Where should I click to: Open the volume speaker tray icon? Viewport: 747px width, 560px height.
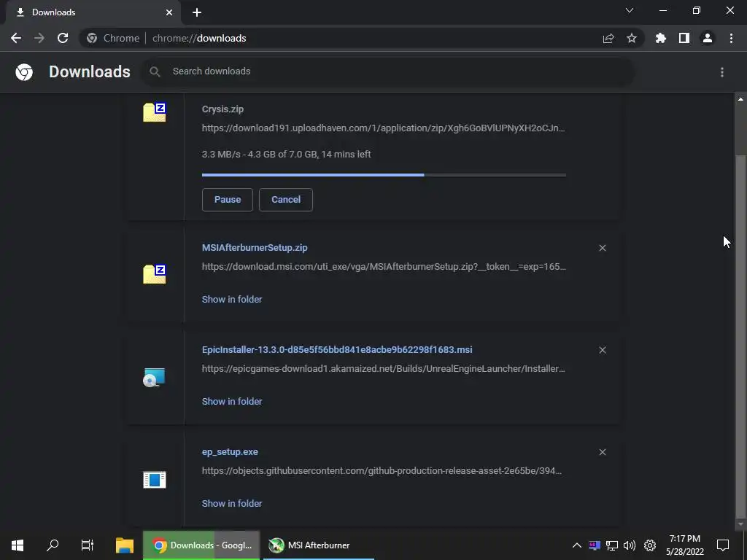pyautogui.click(x=630, y=545)
